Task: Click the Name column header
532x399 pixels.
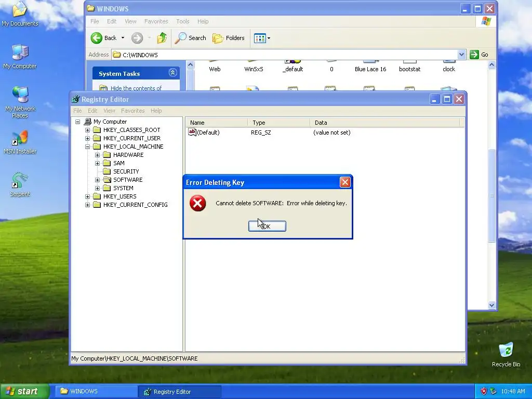Action: pos(217,123)
